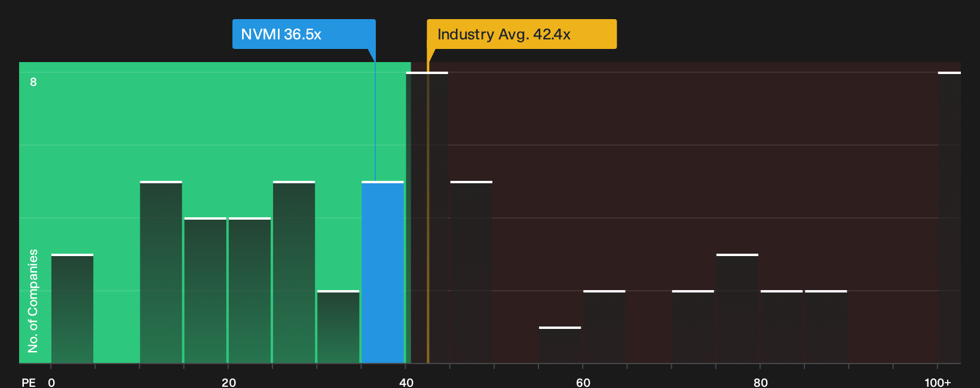Image resolution: width=980 pixels, height=388 pixels.
Task: Select the blue highlighted NVMI histogram bar
Action: (x=382, y=272)
